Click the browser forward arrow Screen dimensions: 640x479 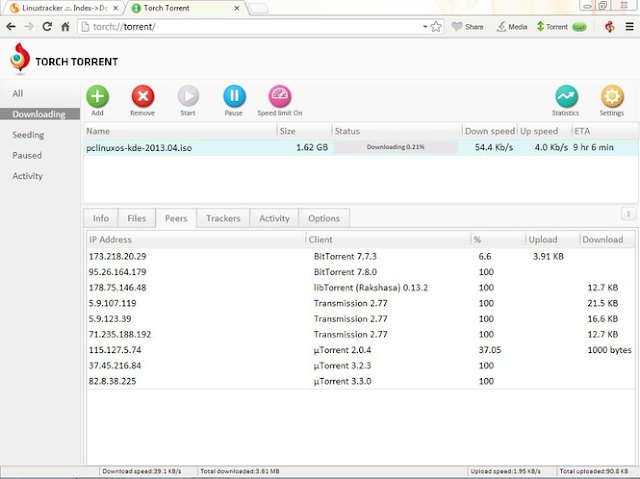29,27
